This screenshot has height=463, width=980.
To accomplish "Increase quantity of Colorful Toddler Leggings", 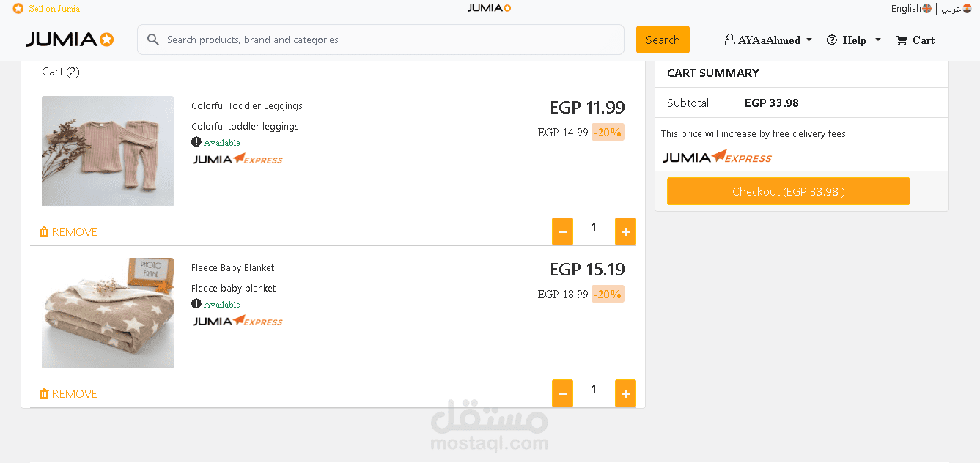I will (x=625, y=231).
